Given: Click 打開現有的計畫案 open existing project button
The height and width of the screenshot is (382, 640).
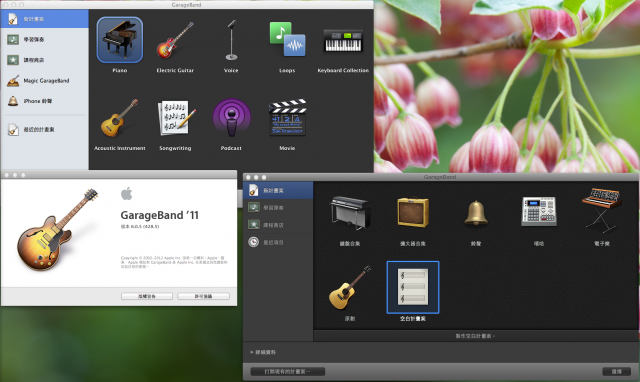Looking at the screenshot, I should [288, 371].
